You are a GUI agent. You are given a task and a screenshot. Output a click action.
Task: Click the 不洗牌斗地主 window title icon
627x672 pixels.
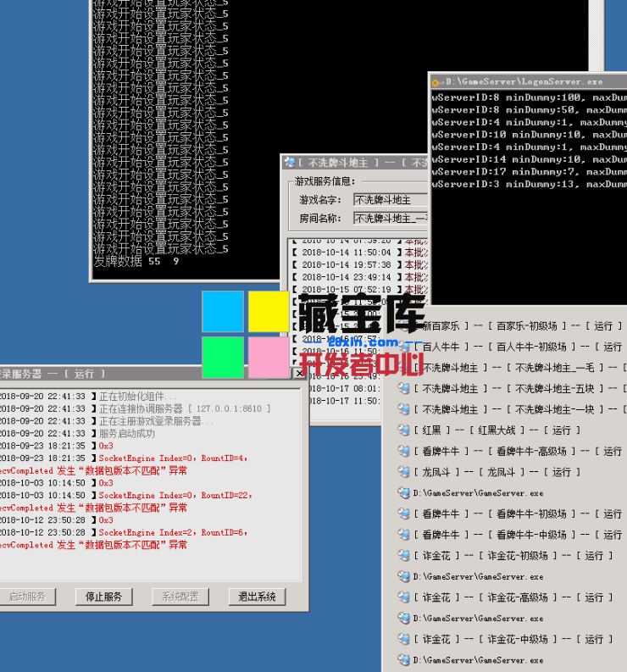pos(290,163)
